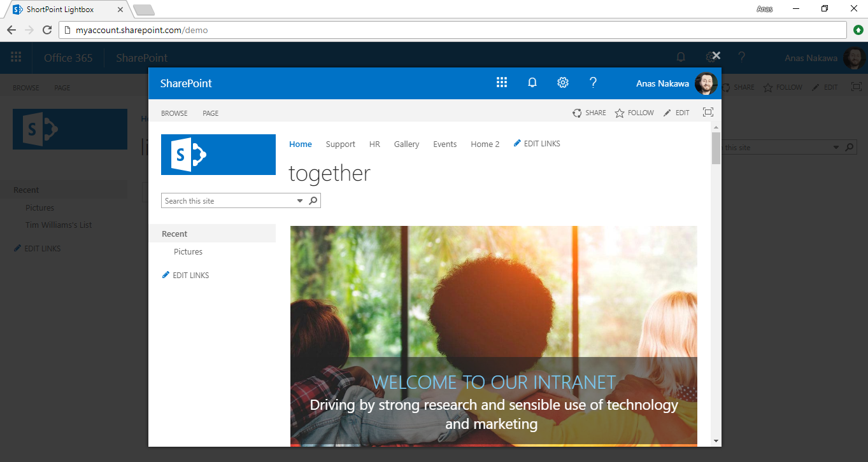This screenshot has width=868, height=462.
Task: Expand the browser address bar site info icon
Action: pyautogui.click(x=69, y=29)
